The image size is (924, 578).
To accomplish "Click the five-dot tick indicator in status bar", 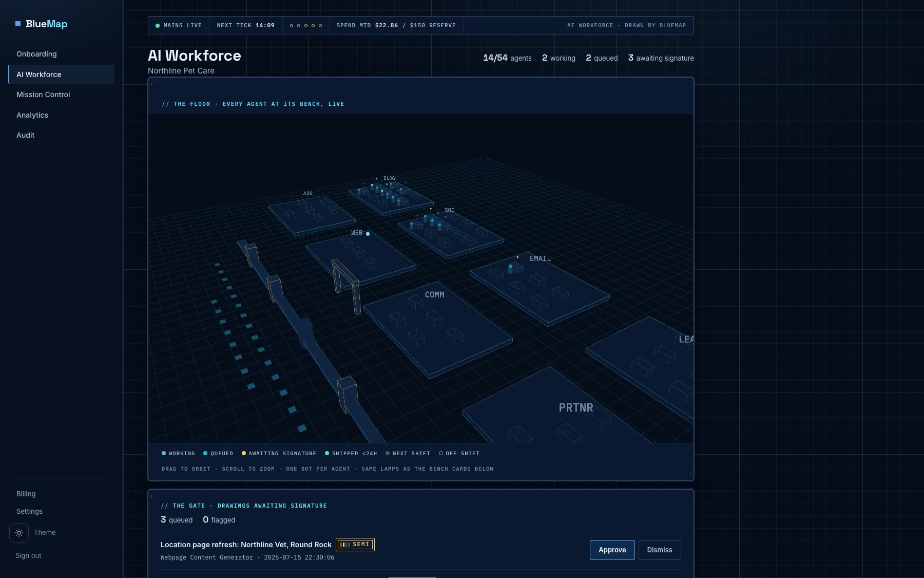I will coord(306,26).
